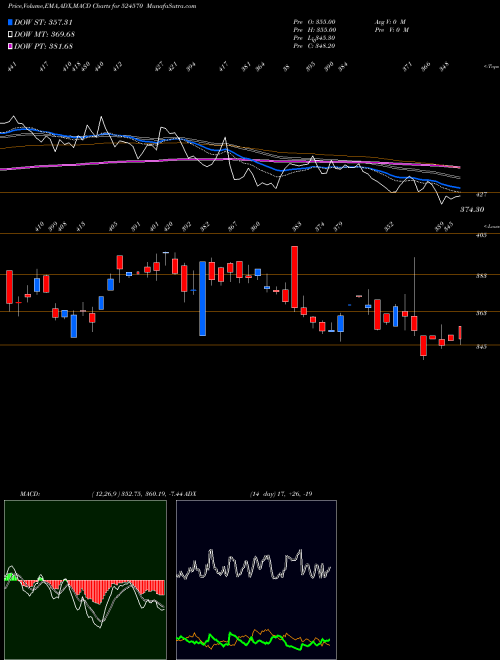Click the 345 price axis label
This screenshot has height=660, width=500.
click(481, 346)
